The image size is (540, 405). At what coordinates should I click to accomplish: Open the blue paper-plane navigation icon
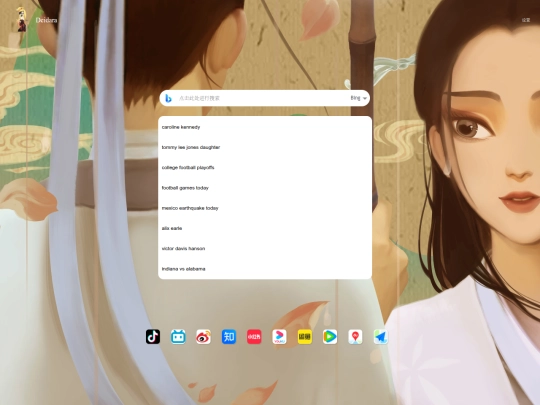(x=381, y=337)
